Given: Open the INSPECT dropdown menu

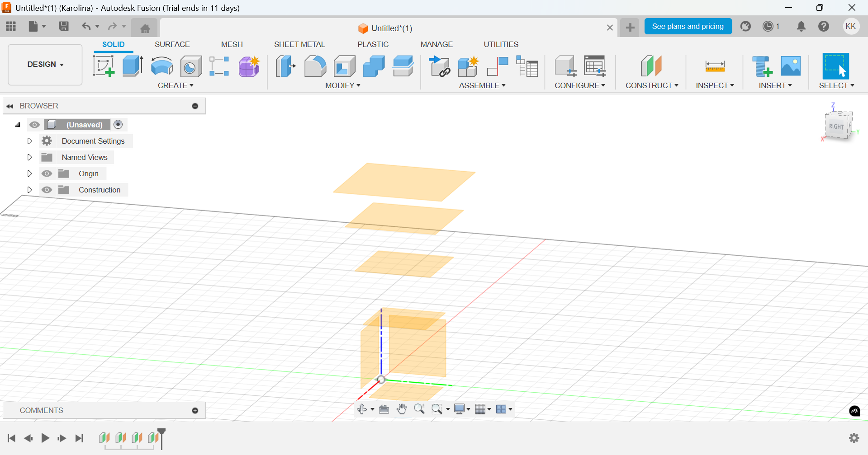Looking at the screenshot, I should tap(715, 85).
